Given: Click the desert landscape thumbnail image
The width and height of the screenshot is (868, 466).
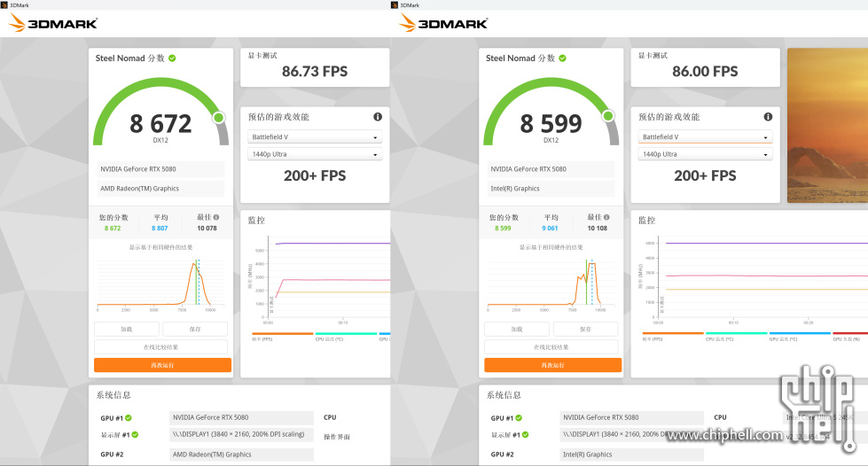Looking at the screenshot, I should 826,125.
